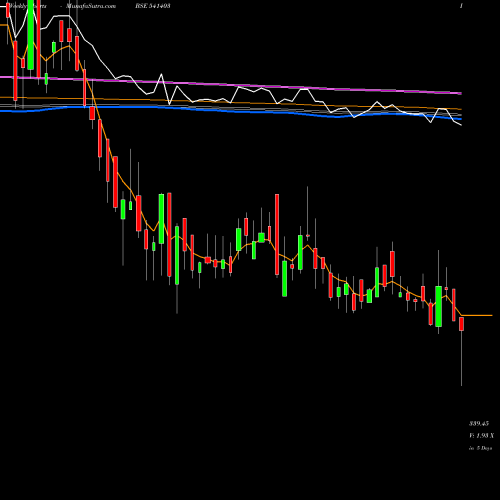Click the 339.45 price value
Image resolution: width=500 pixels, height=500 pixels.
click(x=479, y=424)
